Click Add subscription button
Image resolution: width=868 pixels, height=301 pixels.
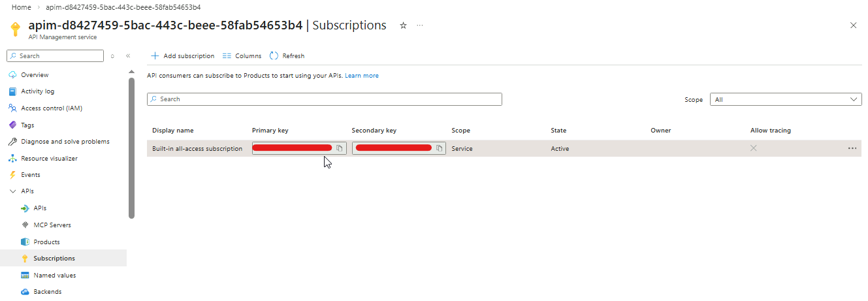click(183, 56)
